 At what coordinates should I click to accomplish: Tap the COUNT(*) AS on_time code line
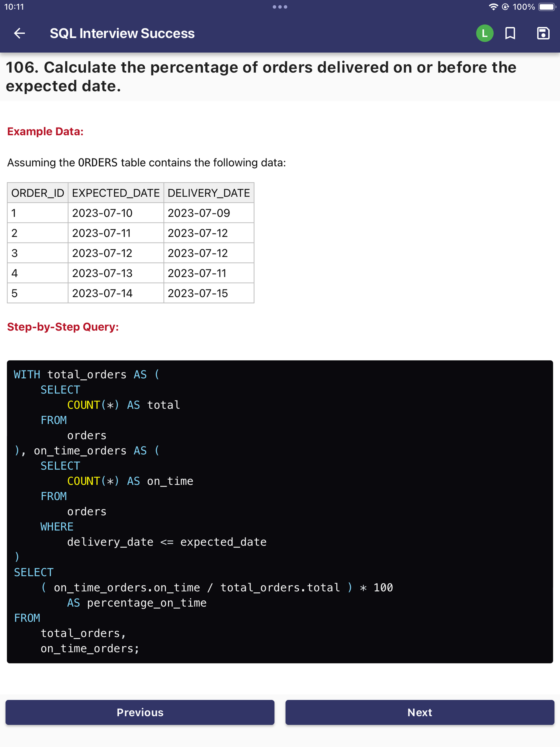[x=130, y=481]
